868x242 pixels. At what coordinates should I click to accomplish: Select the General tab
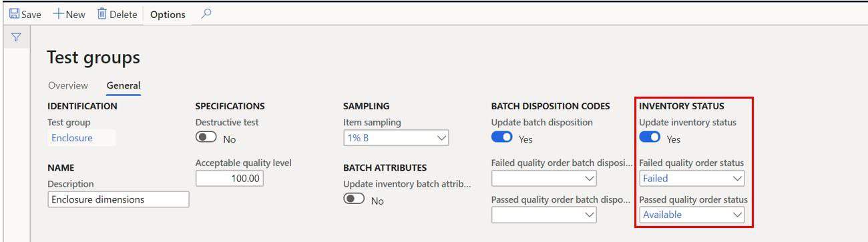coord(124,85)
